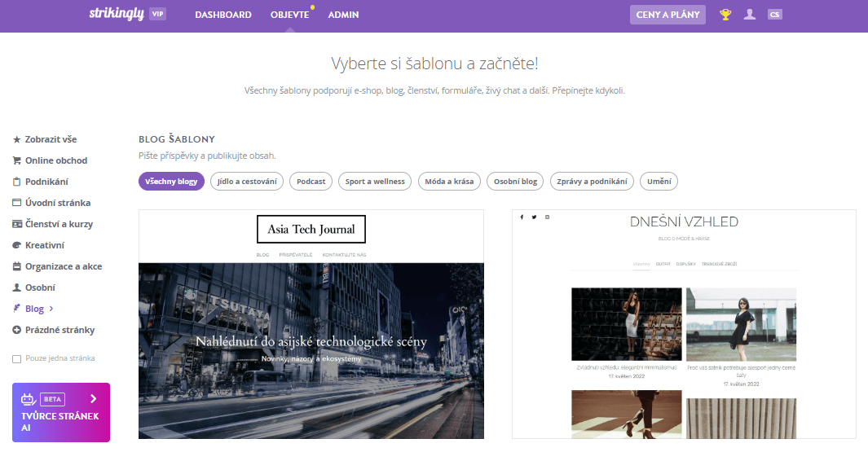Click the Vyberte si šablonu a začněte heading

434,64
